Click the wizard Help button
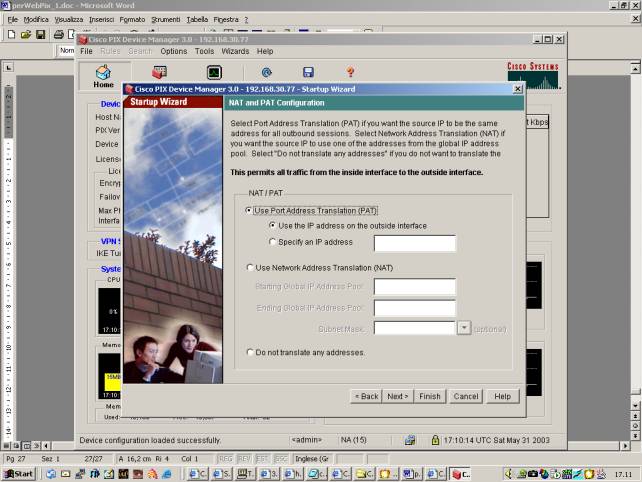The image size is (642, 482). tap(502, 396)
